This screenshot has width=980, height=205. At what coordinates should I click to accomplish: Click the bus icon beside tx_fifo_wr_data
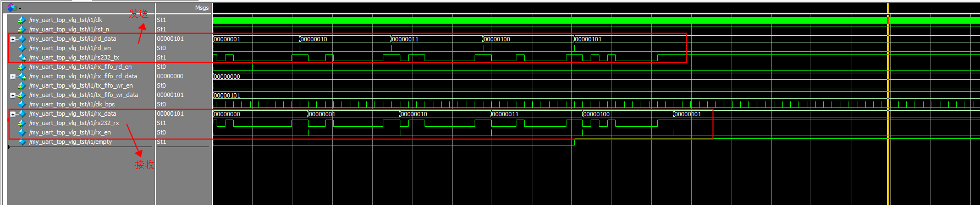pyautogui.click(x=22, y=95)
